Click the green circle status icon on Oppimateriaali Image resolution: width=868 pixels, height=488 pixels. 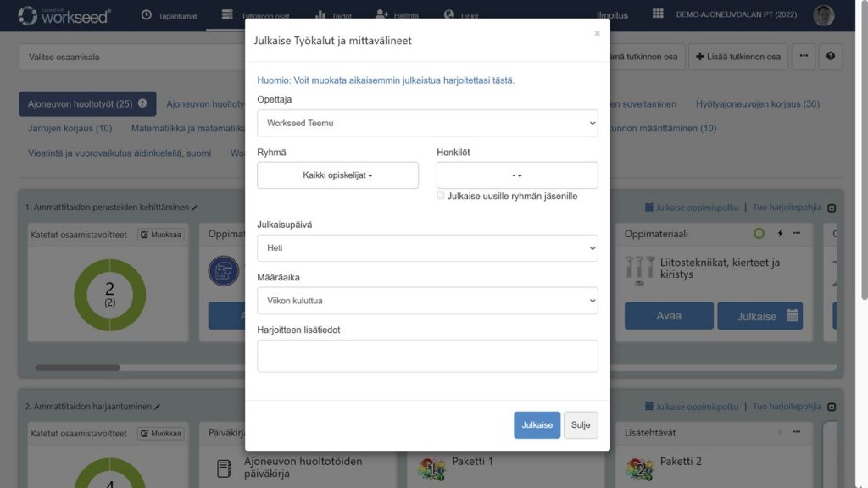coord(759,234)
